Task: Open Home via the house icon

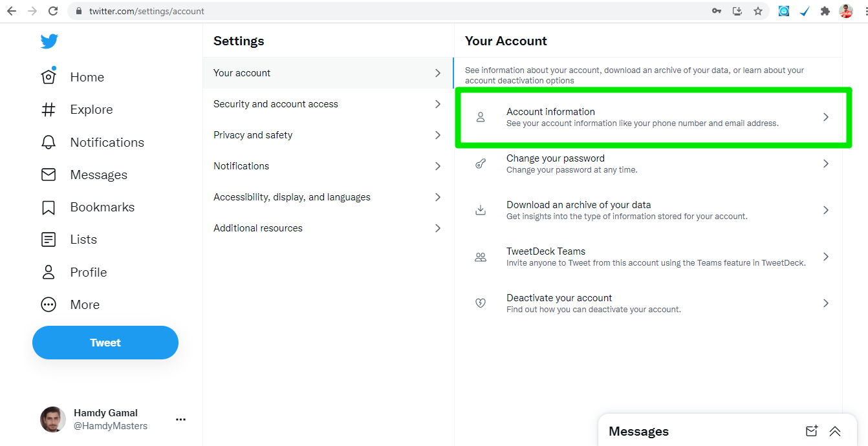Action: click(49, 77)
